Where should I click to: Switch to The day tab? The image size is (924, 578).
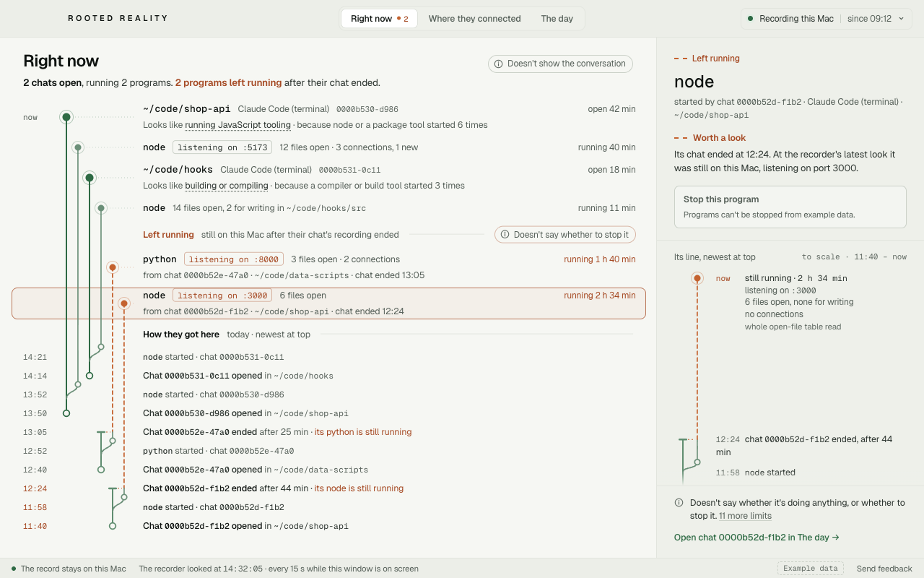pos(557,19)
